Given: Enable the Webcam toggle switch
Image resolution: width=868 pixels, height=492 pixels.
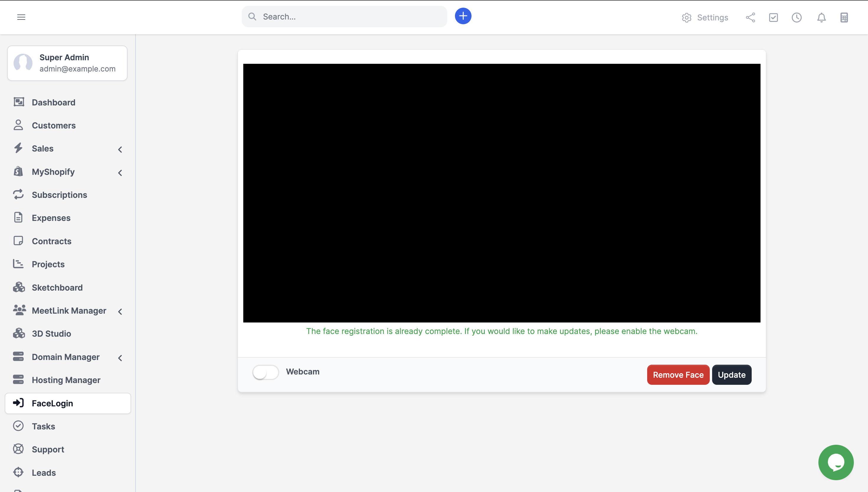Looking at the screenshot, I should click(265, 372).
